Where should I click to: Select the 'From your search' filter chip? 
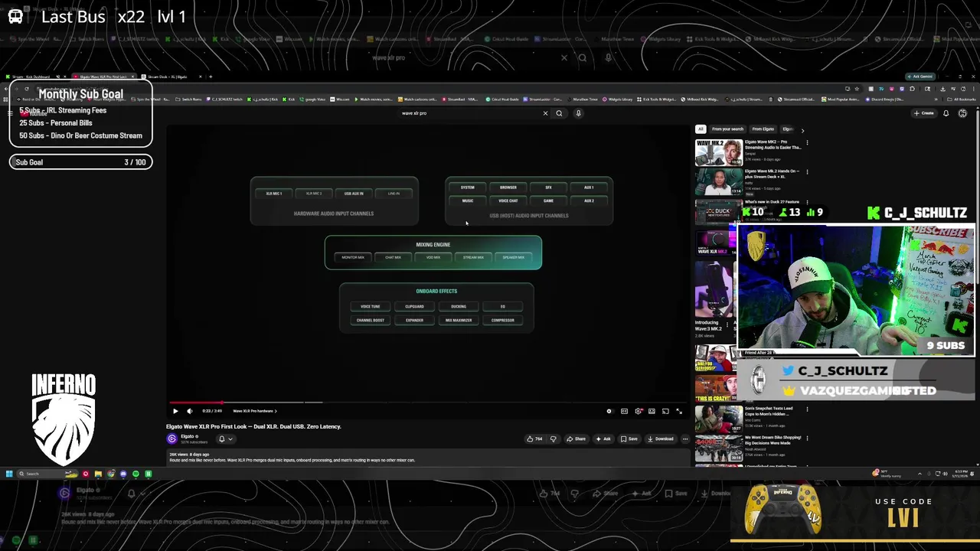(727, 129)
